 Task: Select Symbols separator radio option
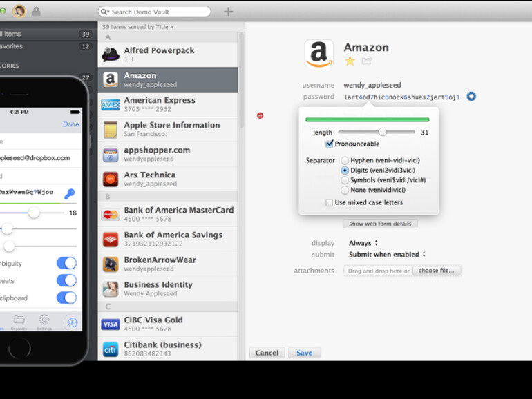tap(345, 180)
